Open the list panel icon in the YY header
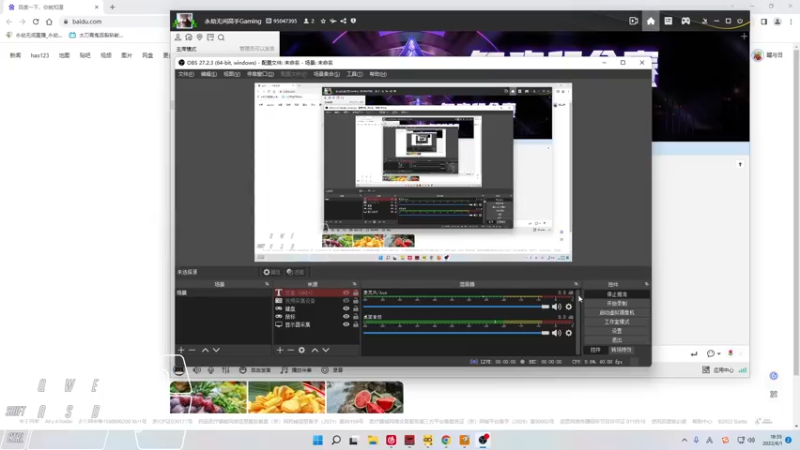Image resolution: width=800 pixels, height=450 pixels. [668, 21]
